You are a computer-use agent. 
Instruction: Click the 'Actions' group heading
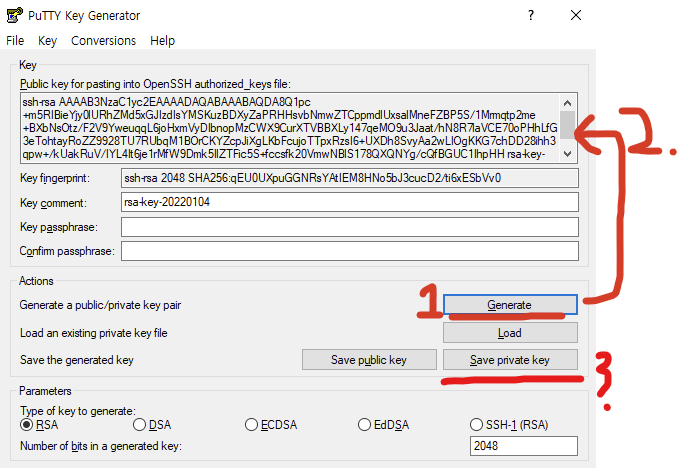click(36, 281)
